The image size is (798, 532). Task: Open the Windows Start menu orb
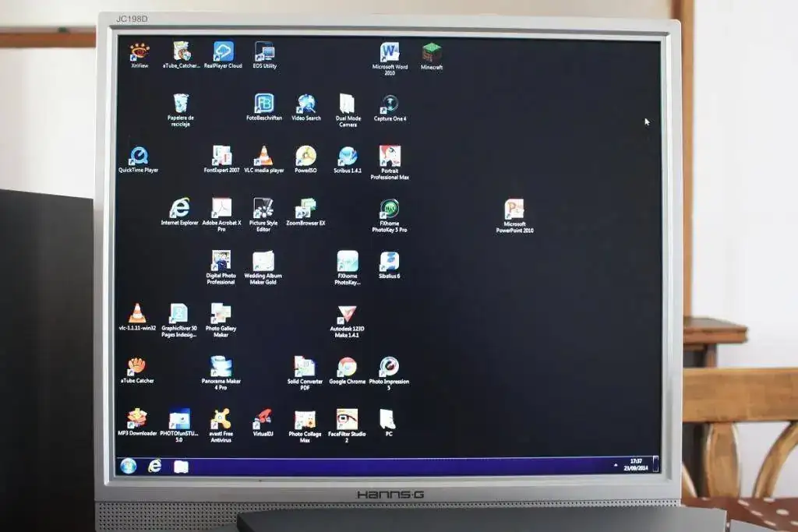pos(129,466)
